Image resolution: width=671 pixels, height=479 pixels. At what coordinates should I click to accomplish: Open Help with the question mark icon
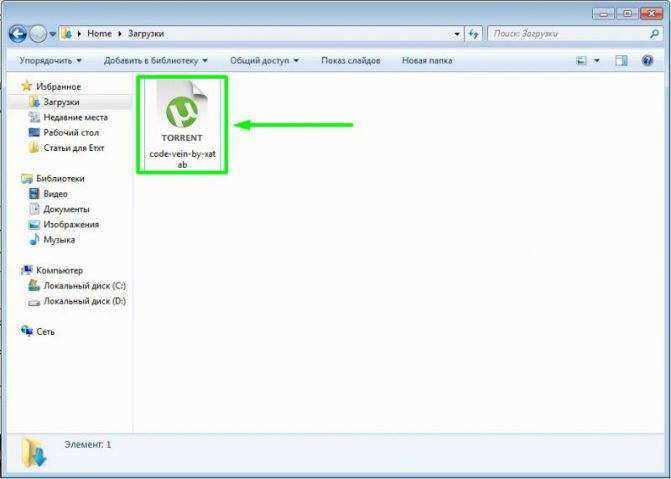click(x=647, y=60)
